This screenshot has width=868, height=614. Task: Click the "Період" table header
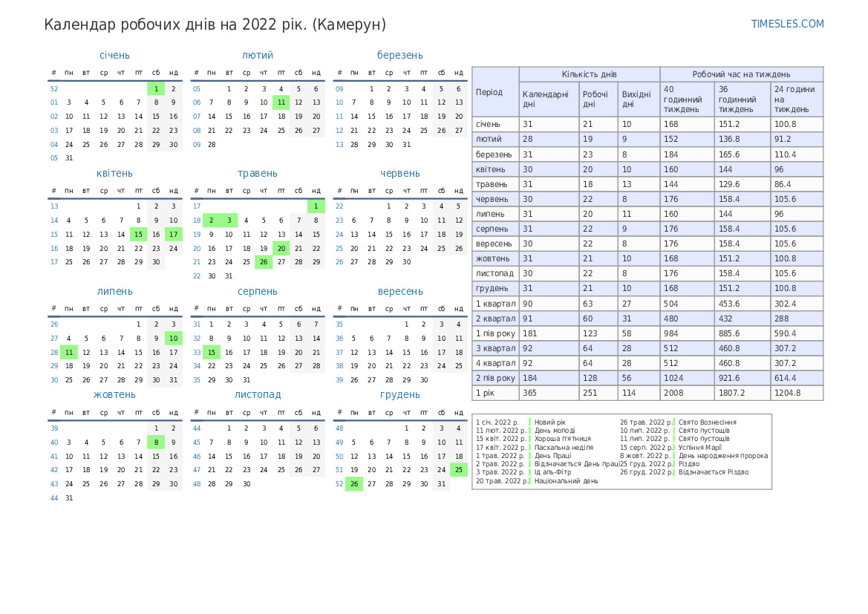point(489,92)
